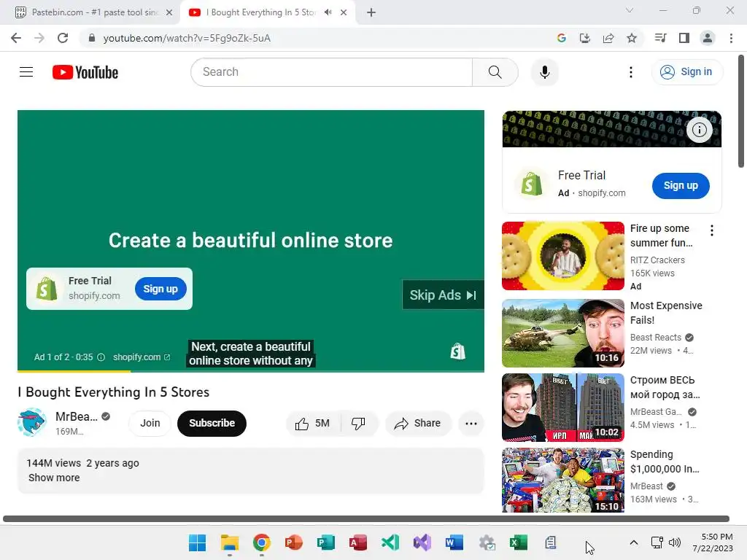747x560 pixels.
Task: Click the Sign in button
Action: point(686,72)
